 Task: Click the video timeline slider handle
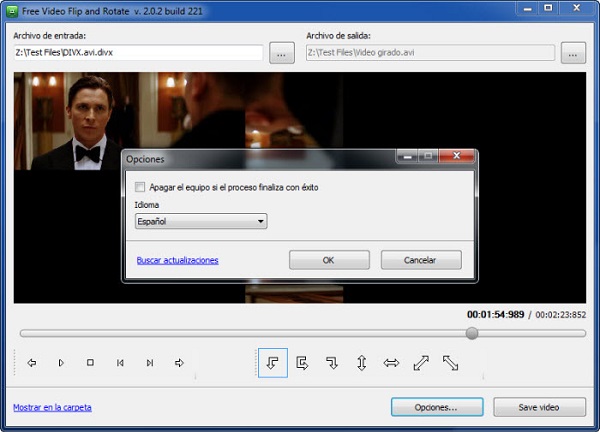click(x=472, y=333)
